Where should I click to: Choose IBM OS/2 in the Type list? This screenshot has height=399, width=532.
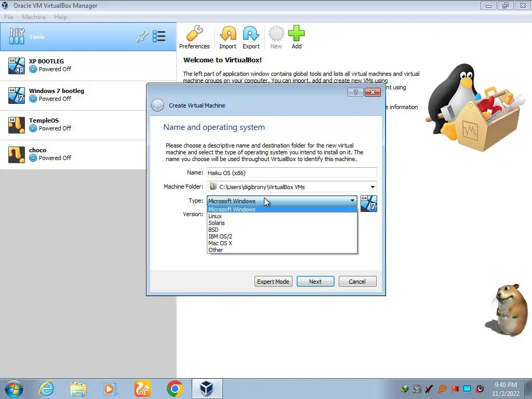point(282,236)
